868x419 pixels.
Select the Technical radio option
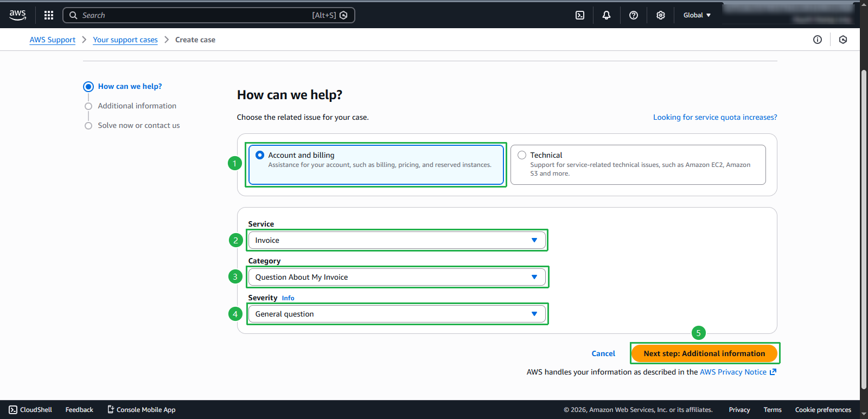tap(522, 155)
